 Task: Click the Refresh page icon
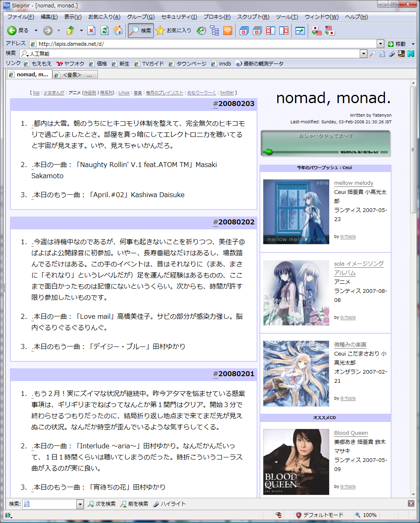(x=105, y=31)
